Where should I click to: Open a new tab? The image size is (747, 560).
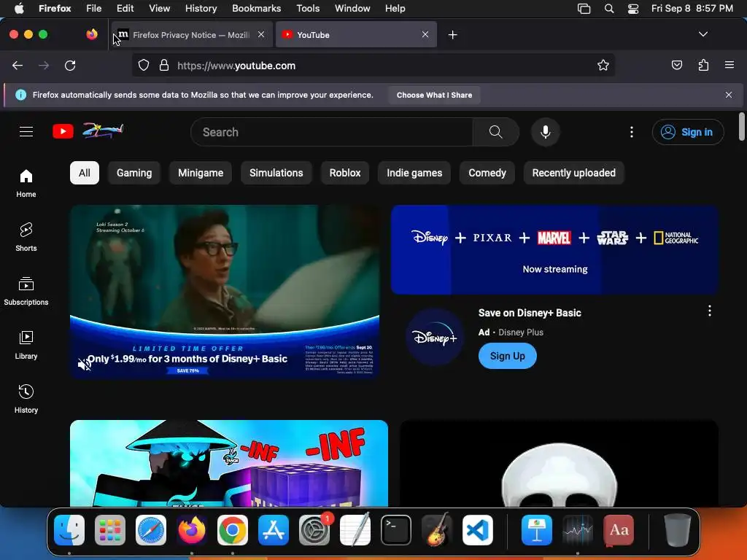tap(452, 35)
